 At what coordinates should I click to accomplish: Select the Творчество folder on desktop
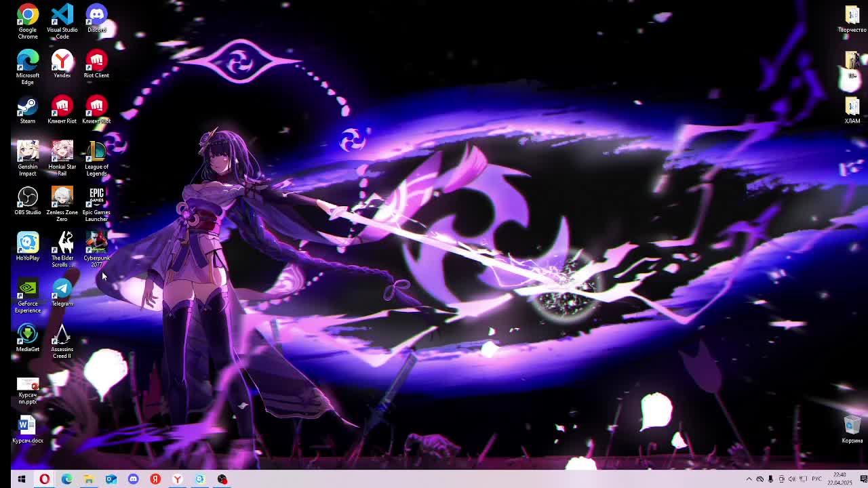tap(852, 18)
